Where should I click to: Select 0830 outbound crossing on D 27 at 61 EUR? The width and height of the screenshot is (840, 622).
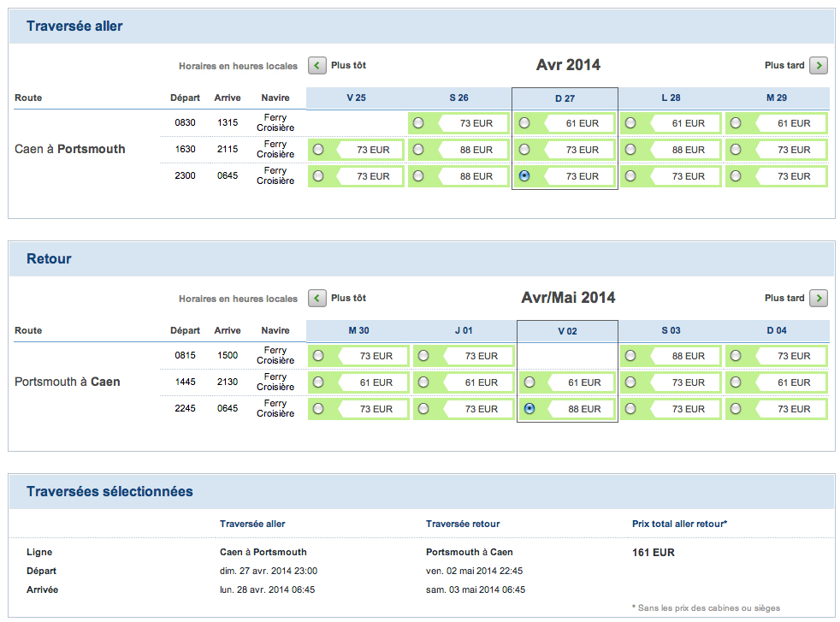tap(524, 123)
